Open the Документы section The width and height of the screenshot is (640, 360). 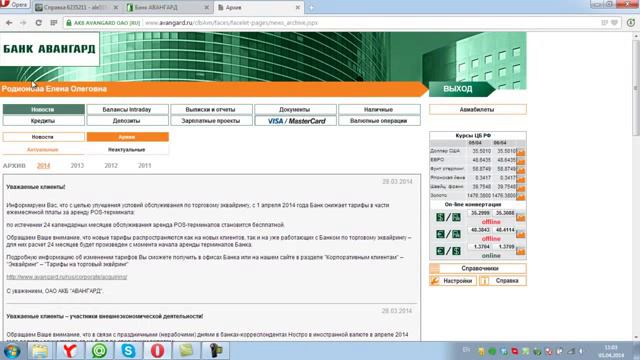click(x=295, y=109)
